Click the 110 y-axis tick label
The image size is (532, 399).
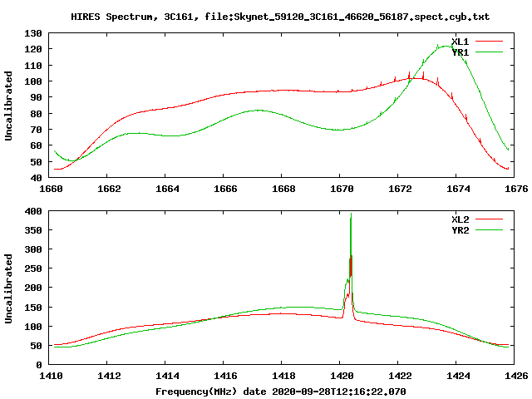click(33, 66)
